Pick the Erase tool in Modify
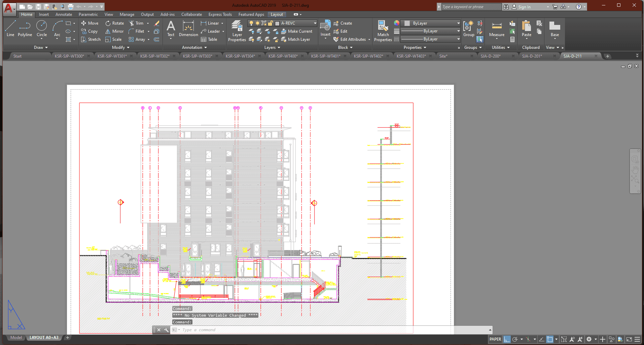Screen dimensions: 644x345 (x=156, y=23)
